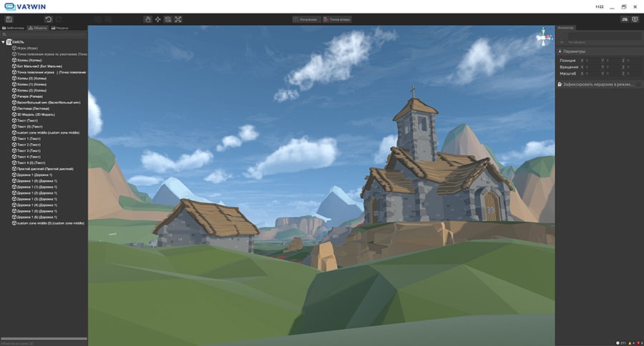644x346 pixels.
Task: Click the Save project icon
Action: [x=9, y=19]
